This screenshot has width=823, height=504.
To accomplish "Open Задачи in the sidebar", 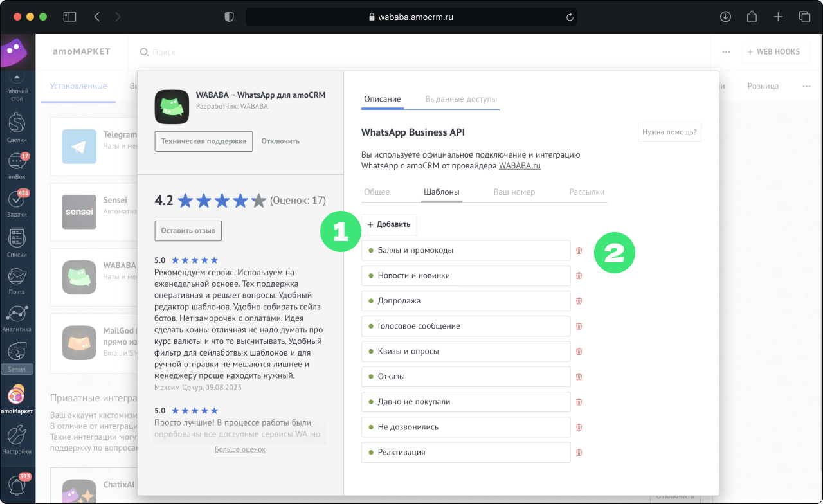I will (x=17, y=203).
